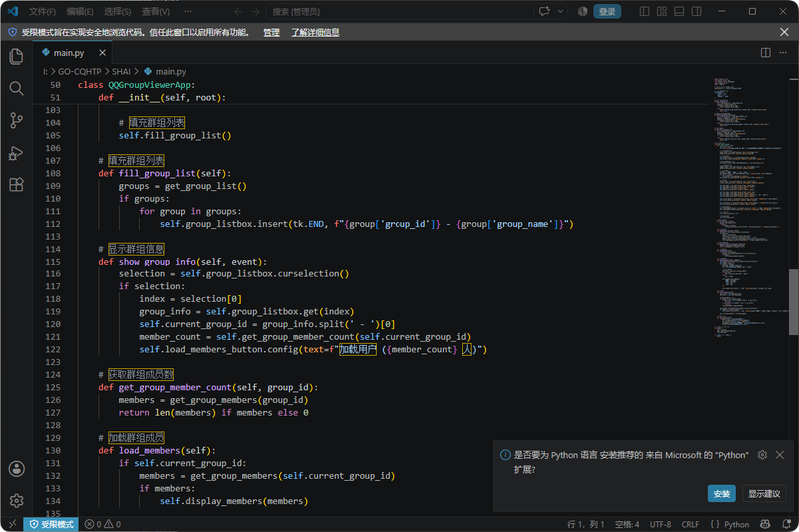Close the main.py tab
The width and height of the screenshot is (799, 532).
point(102,53)
